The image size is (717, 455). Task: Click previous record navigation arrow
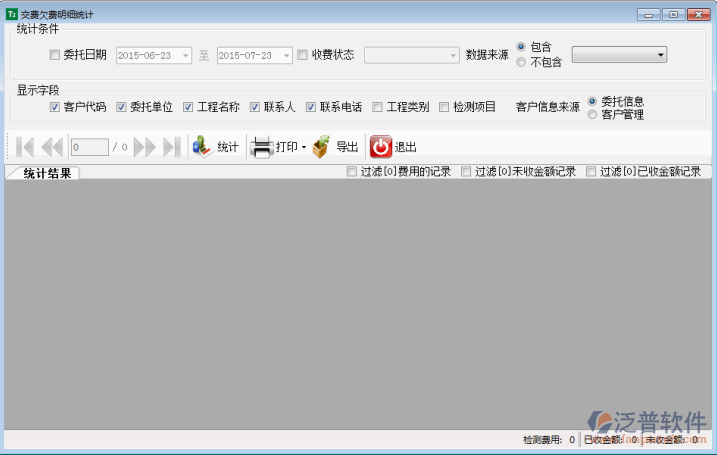pyautogui.click(x=52, y=147)
